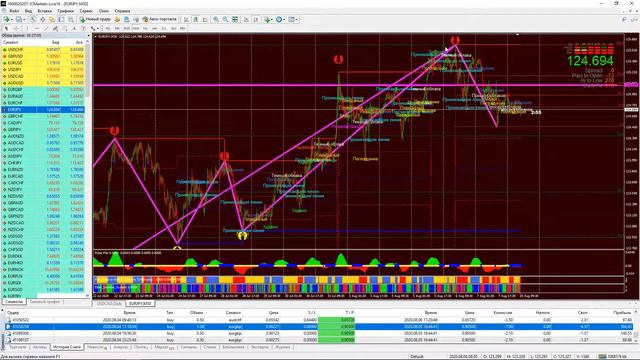The image size is (640, 360).
Task: Open the indicators list dropdown
Action: (x=268, y=19)
